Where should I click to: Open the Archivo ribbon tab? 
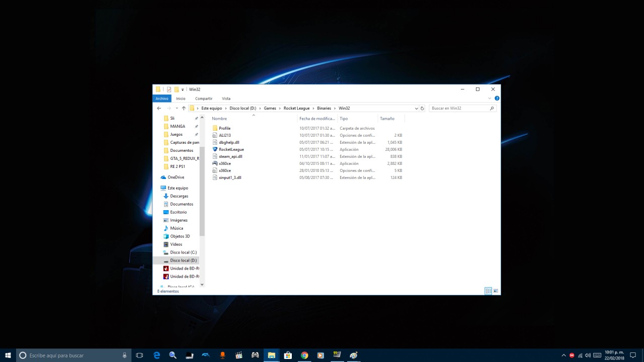[162, 99]
